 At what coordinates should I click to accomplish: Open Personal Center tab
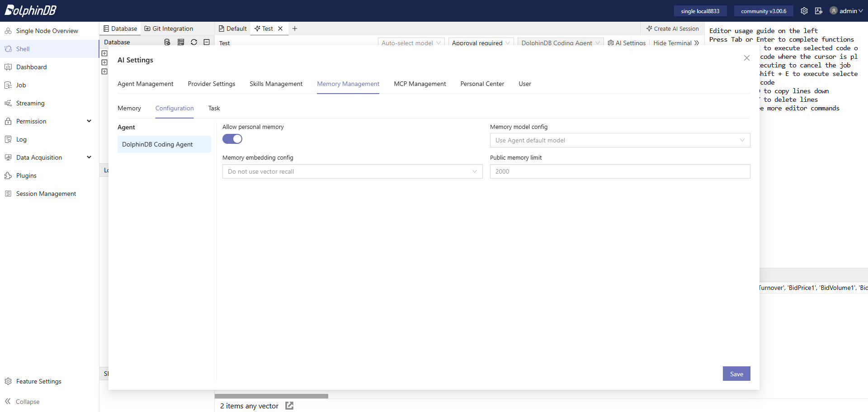pos(482,84)
